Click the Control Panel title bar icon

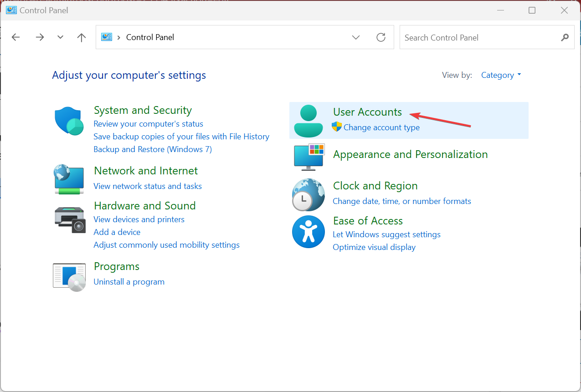[11, 10]
